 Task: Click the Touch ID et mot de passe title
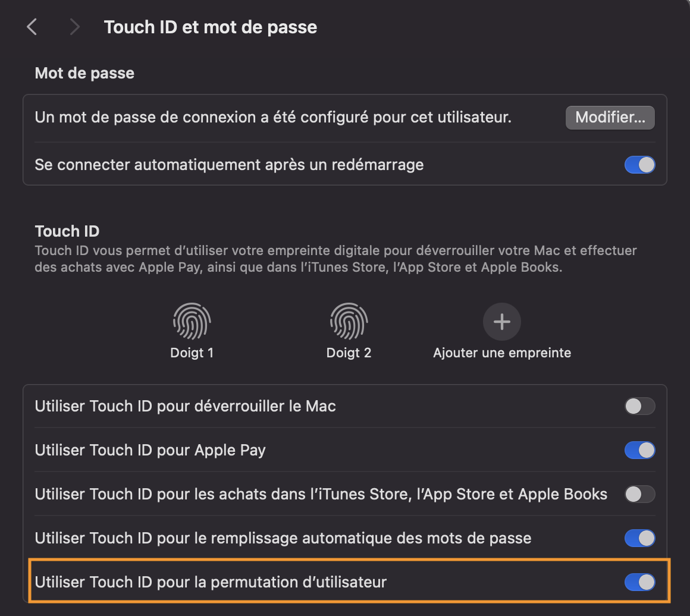click(210, 27)
